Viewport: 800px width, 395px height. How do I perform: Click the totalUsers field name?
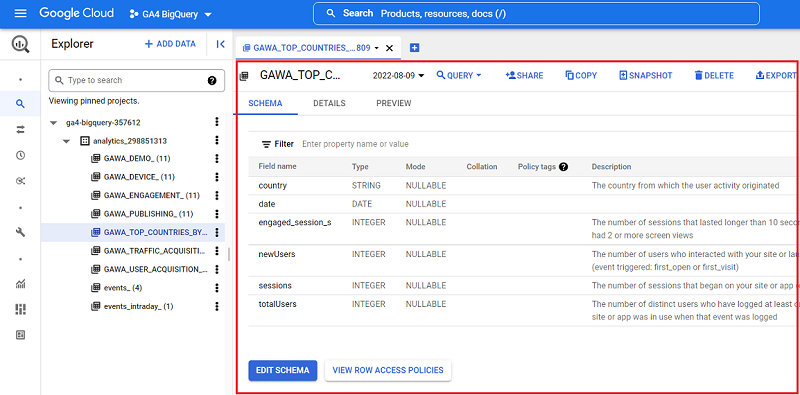pyautogui.click(x=278, y=304)
